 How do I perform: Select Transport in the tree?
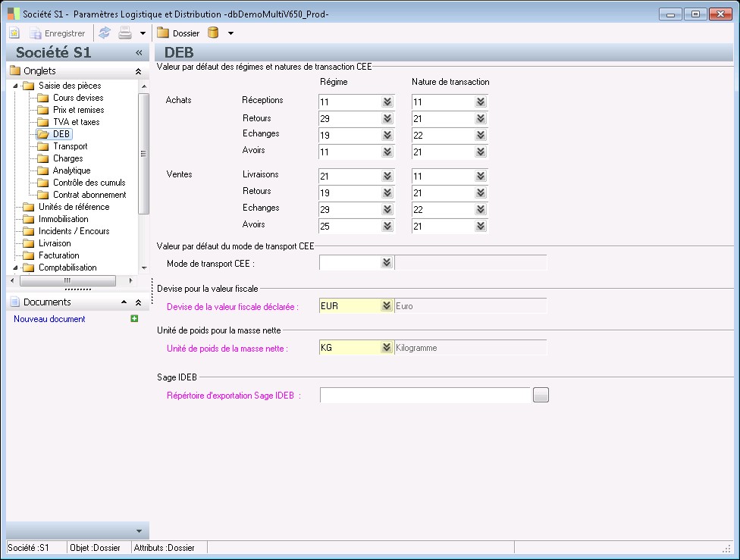click(70, 146)
